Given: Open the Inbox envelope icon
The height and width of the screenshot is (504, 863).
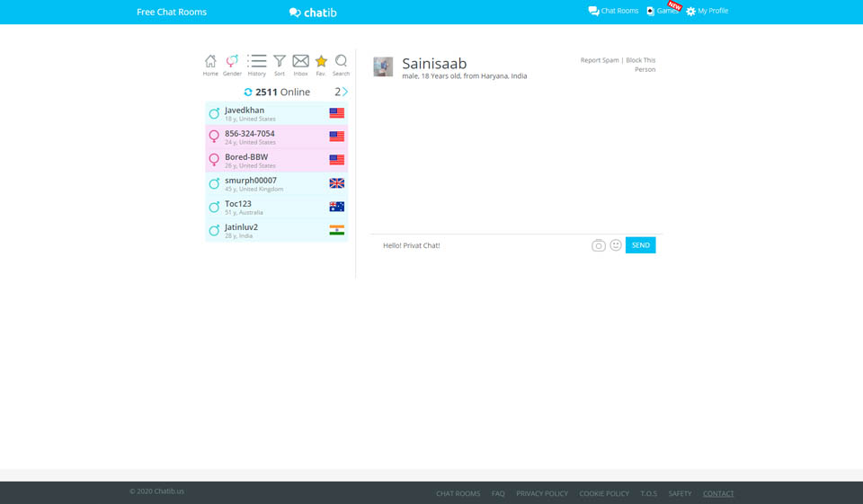Looking at the screenshot, I should tap(300, 61).
